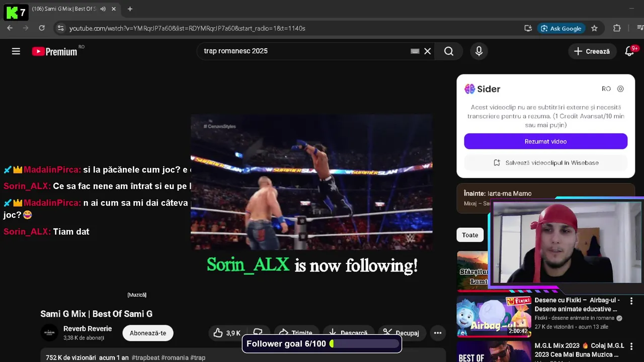
Task: Go to YouTube Premium home logo
Action: (54, 51)
